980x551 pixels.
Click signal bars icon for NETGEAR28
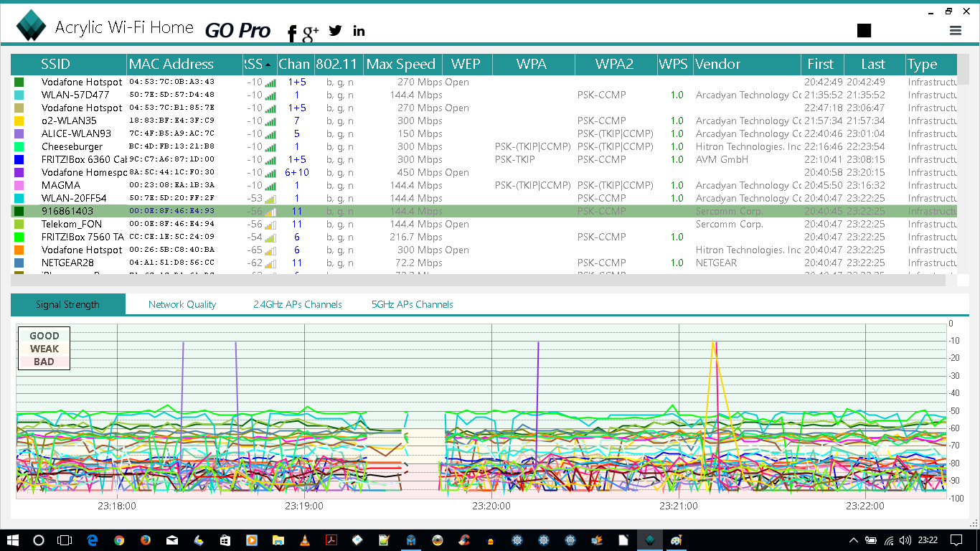270,263
